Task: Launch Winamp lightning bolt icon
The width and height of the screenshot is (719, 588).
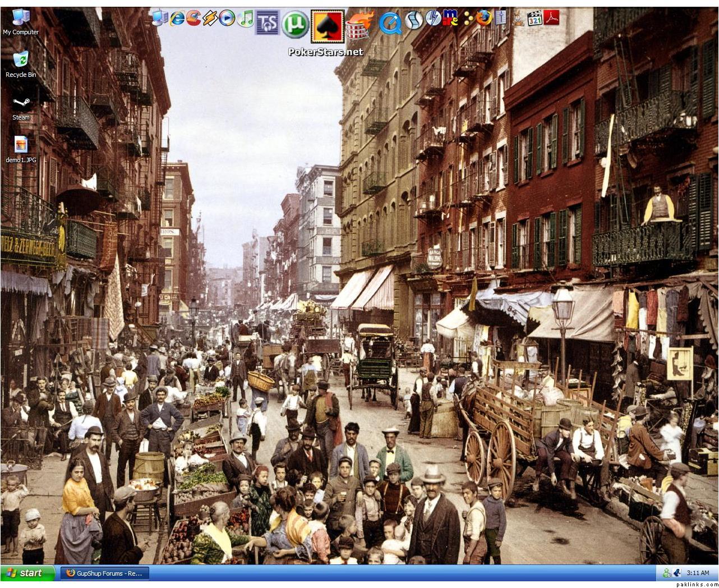Action: tap(210, 19)
